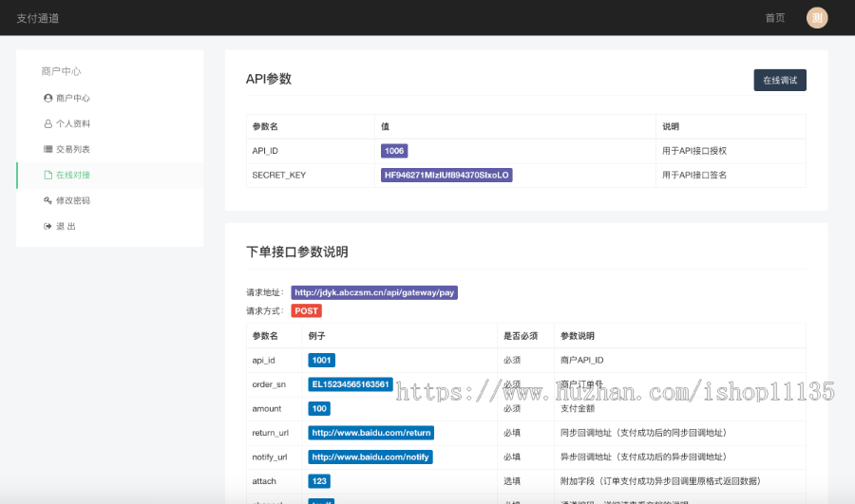The width and height of the screenshot is (855, 504).
Task: Click the notify_url example link badge
Action: [370, 457]
